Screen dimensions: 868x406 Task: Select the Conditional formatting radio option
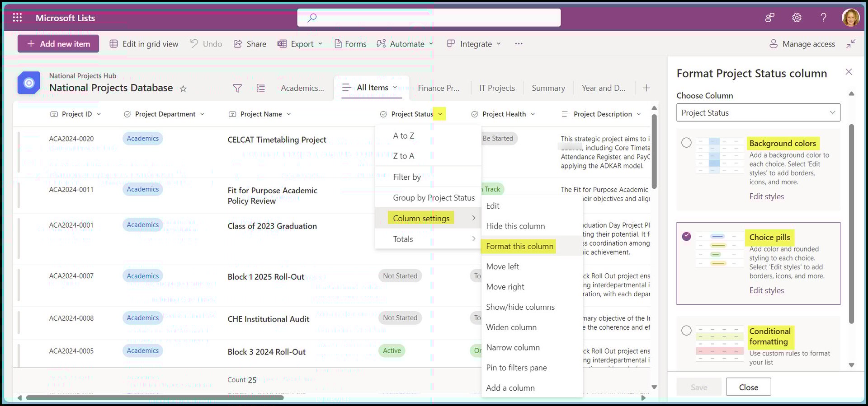tap(686, 331)
